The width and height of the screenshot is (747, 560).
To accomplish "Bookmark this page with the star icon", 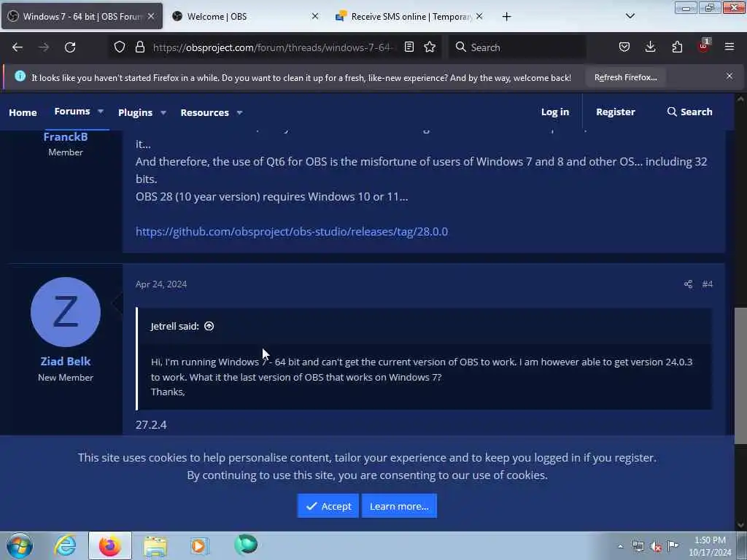I will [x=430, y=47].
